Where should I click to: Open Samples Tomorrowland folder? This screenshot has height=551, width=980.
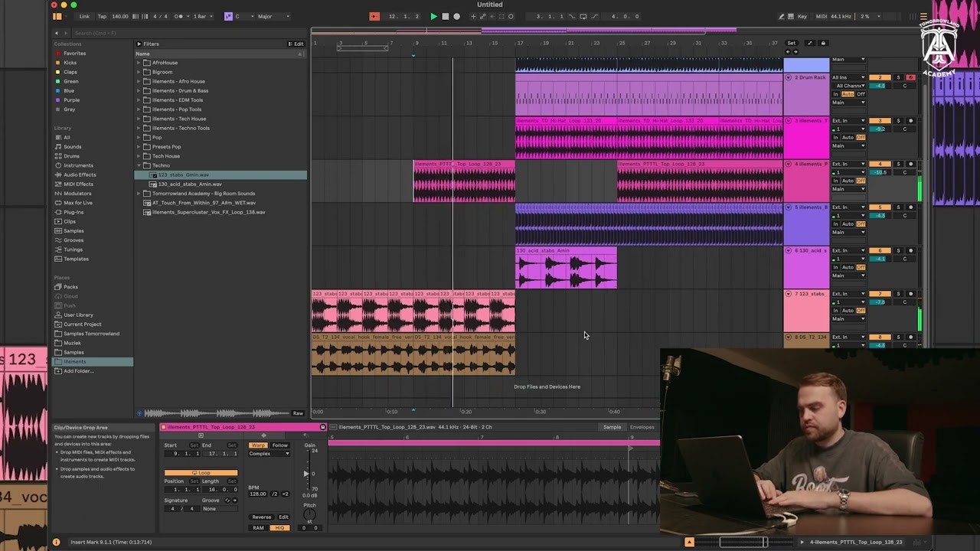coord(91,334)
